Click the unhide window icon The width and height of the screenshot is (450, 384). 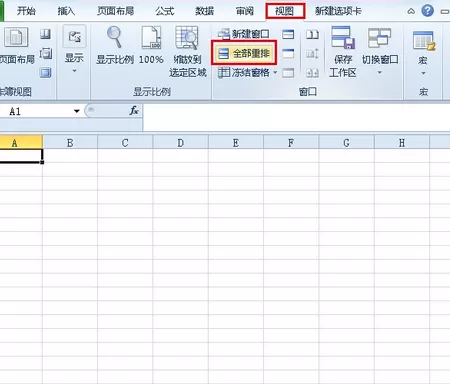click(288, 73)
